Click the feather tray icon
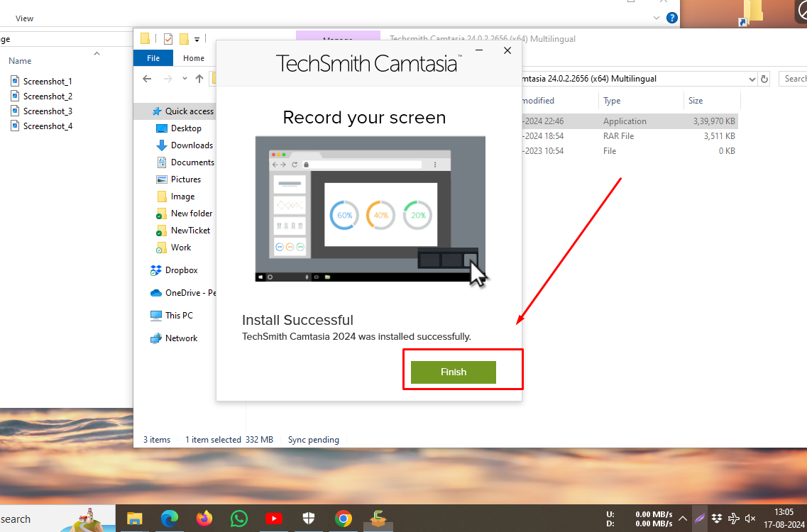The image size is (807, 532). tap(699, 519)
